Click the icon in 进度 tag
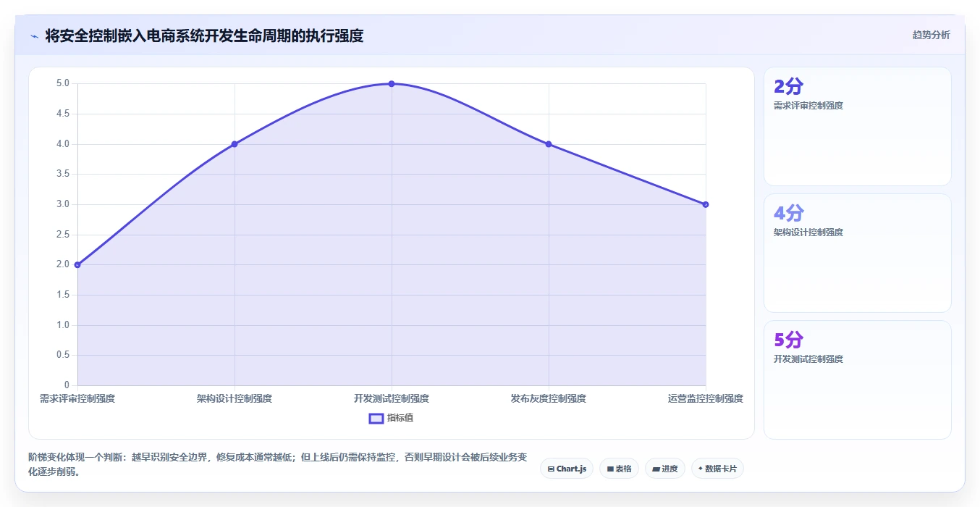 (x=656, y=469)
